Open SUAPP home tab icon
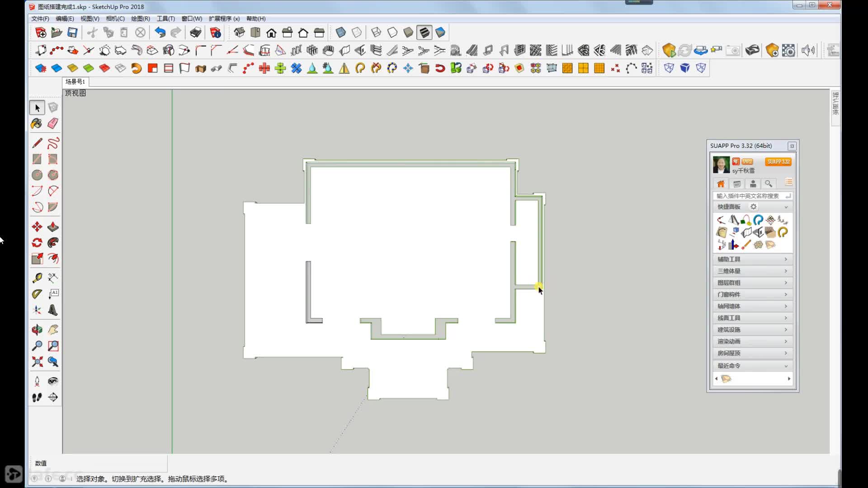 pyautogui.click(x=721, y=184)
